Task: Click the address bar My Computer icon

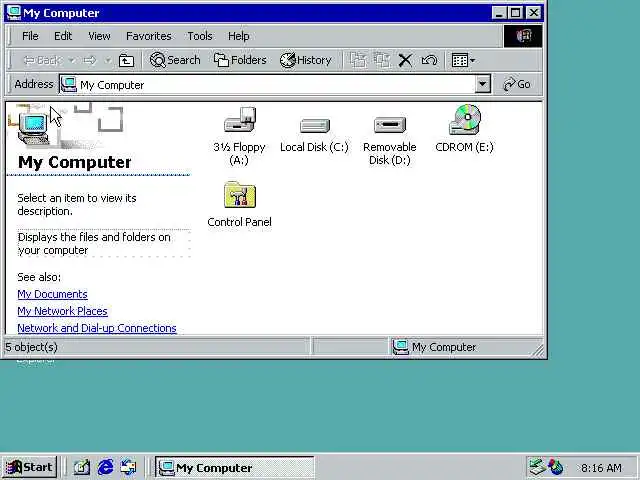Action: point(69,84)
